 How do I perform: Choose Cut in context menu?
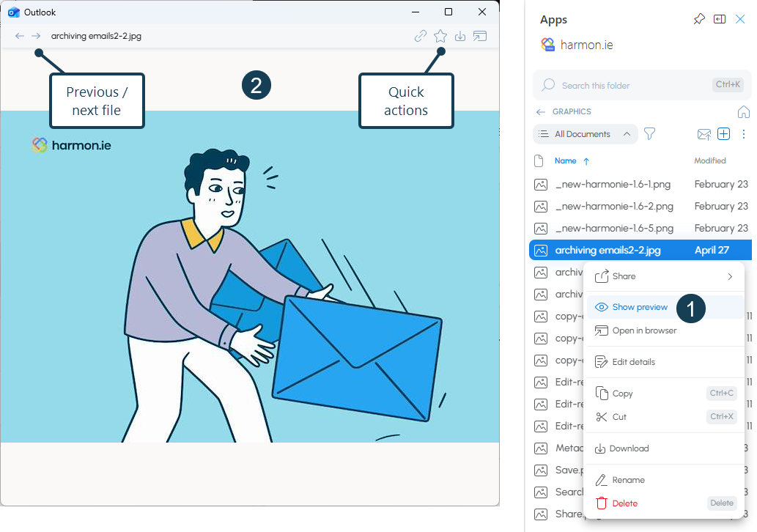(x=665, y=417)
